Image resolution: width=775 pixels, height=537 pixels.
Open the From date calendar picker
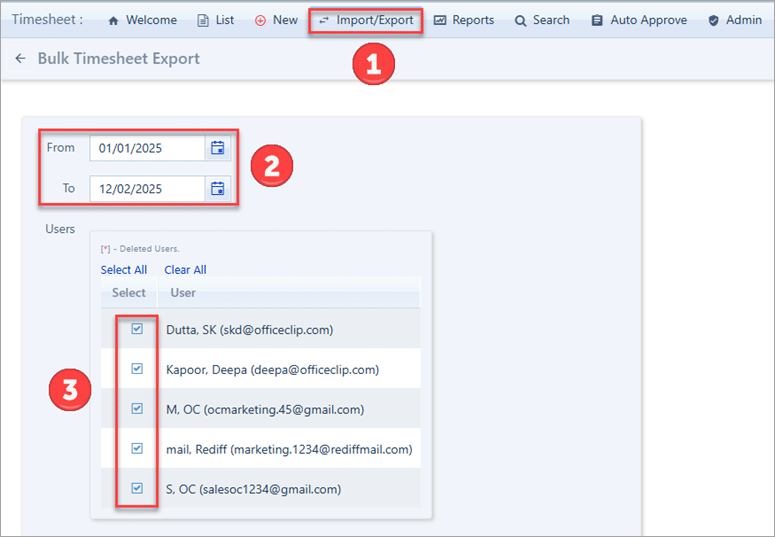tap(217, 148)
